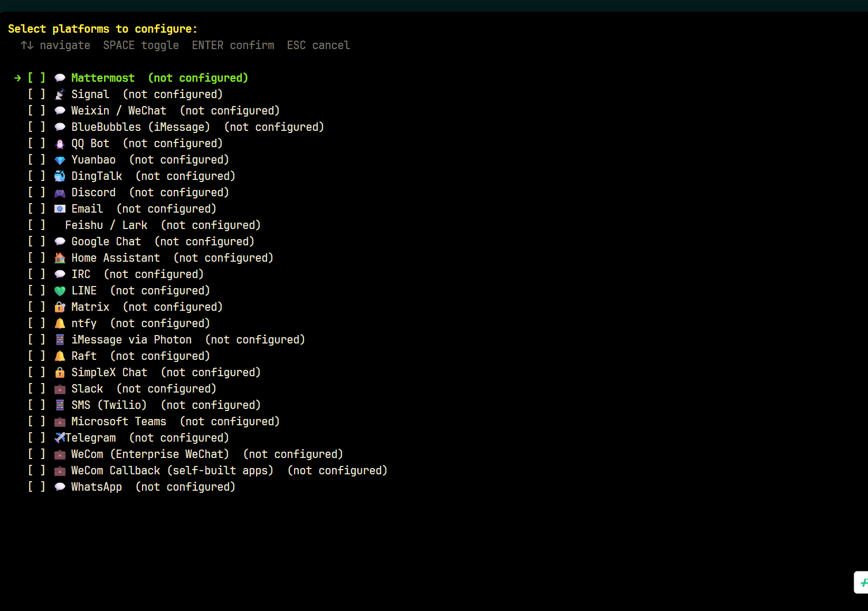Click the Home Assistant house icon
Screen dimensions: 868x611
(x=60, y=258)
